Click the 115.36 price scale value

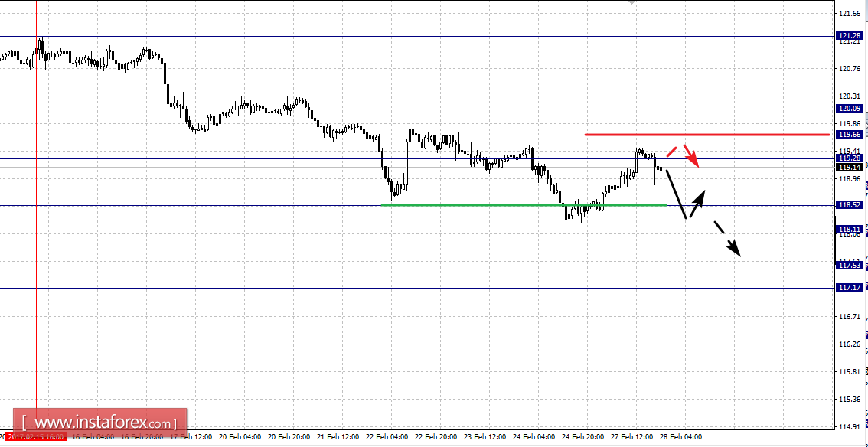point(850,400)
